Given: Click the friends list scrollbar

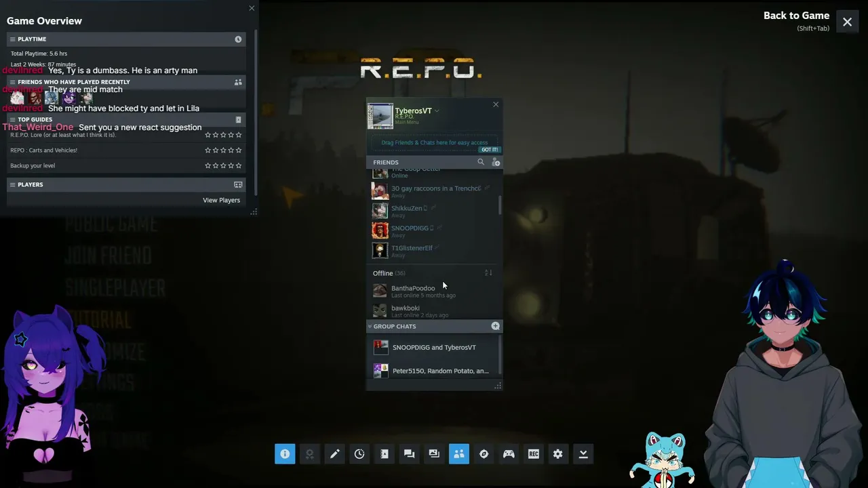Looking at the screenshot, I should (x=500, y=205).
